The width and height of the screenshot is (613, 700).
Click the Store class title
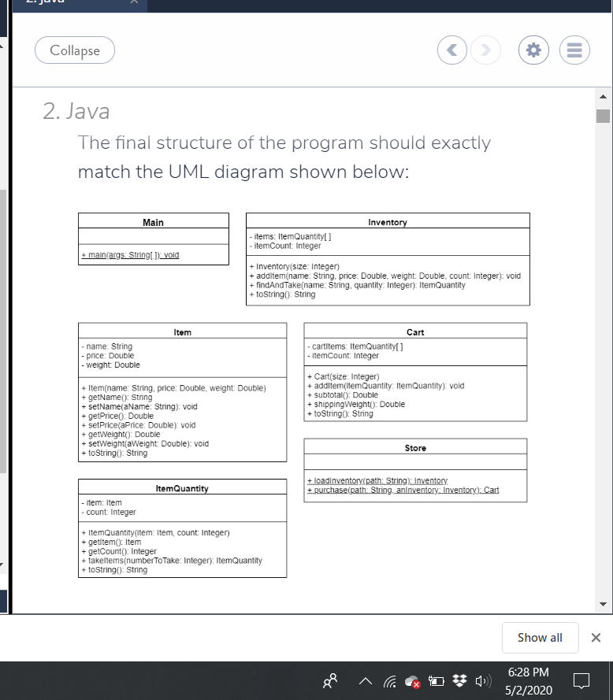[415, 448]
